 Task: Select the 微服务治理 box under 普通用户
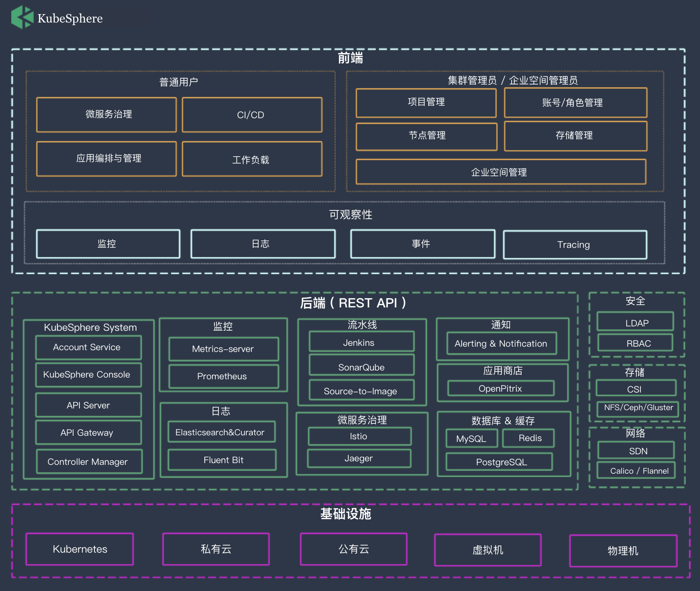coord(106,115)
